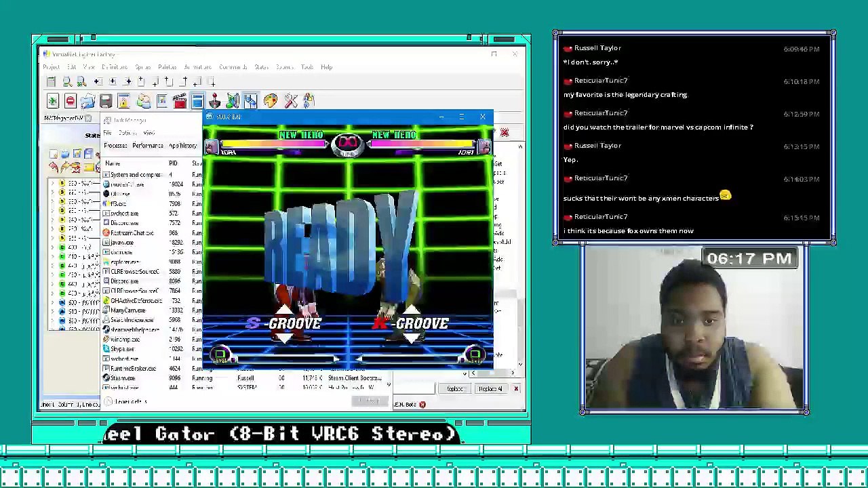Open the Commands menu

233,67
